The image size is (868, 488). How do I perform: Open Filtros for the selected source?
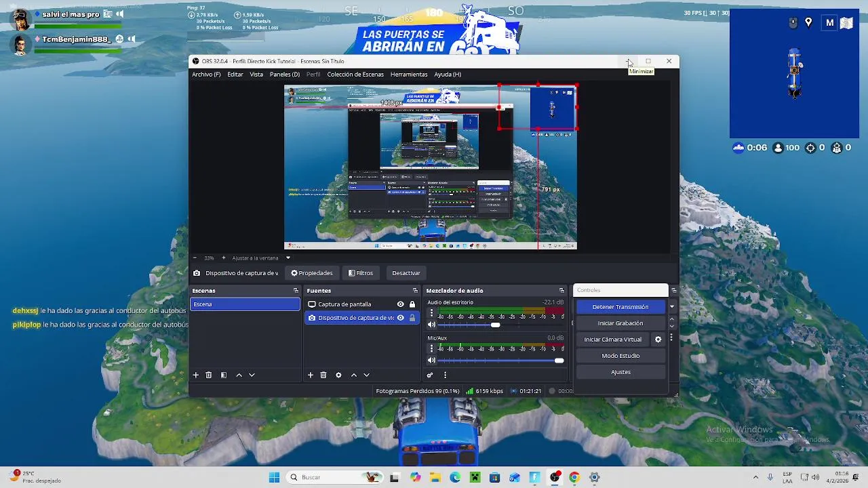(361, 273)
